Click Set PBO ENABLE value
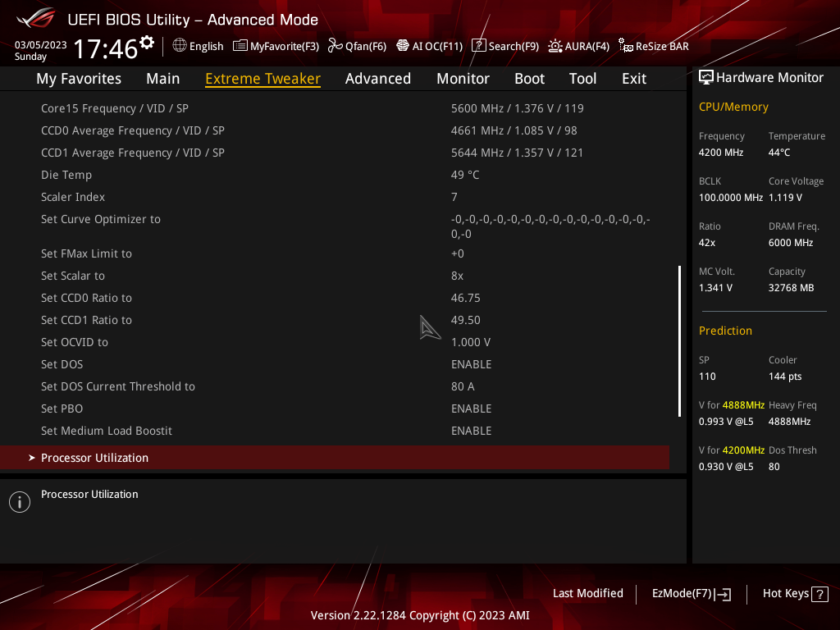 471,409
